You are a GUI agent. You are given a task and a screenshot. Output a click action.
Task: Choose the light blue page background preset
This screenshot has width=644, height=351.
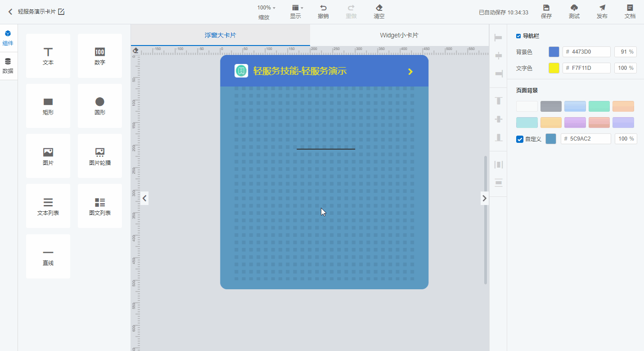click(575, 106)
